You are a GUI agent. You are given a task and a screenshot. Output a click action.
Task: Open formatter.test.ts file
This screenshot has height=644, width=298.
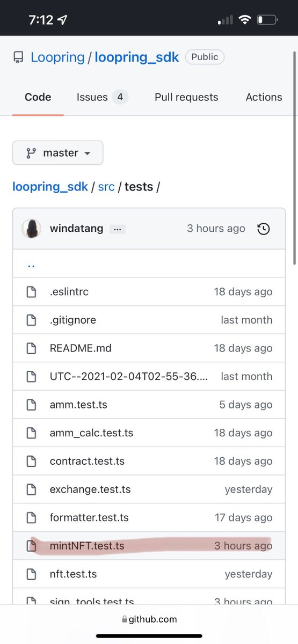[x=89, y=517]
